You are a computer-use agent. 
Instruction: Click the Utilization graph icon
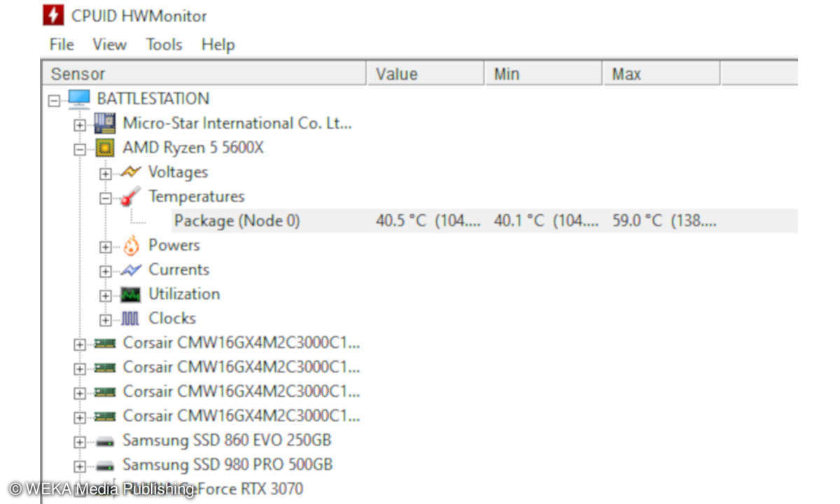point(130,295)
